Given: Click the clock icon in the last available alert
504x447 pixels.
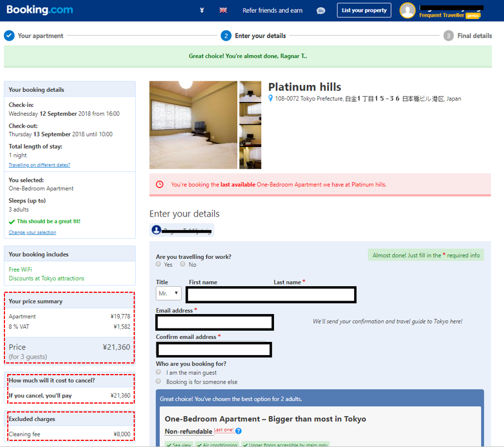Looking at the screenshot, I should point(159,184).
